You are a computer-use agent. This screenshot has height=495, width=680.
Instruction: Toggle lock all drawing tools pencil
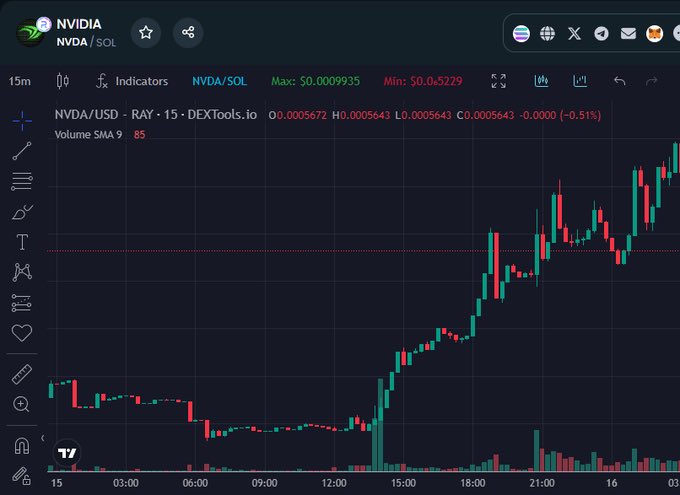[x=21, y=475]
